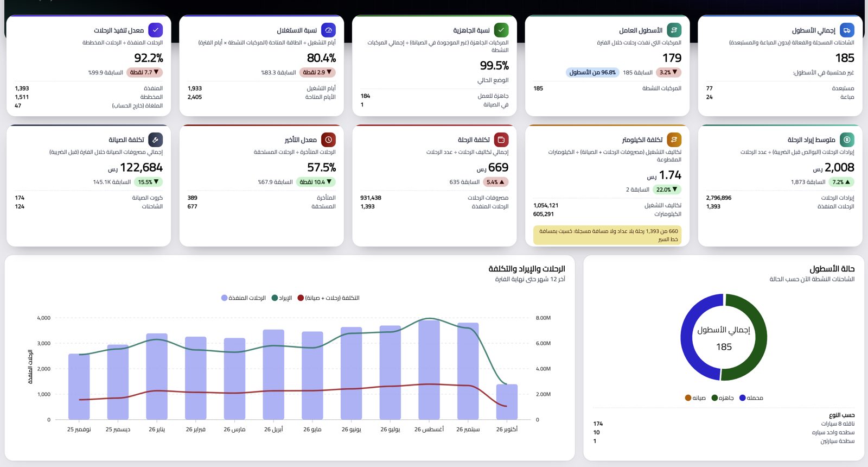The width and height of the screenshot is (868, 467).
Task: Click the yellow 660 trips warning note
Action: [607, 235]
